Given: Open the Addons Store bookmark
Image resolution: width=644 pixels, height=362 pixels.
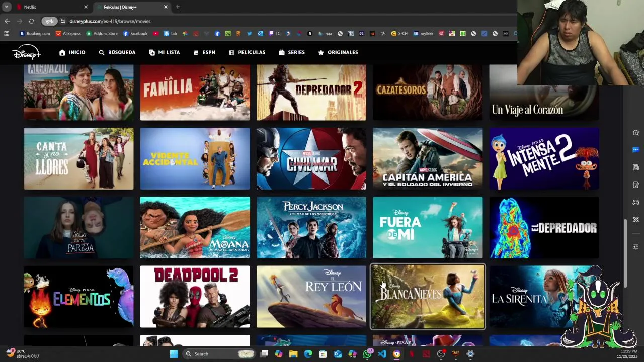Looking at the screenshot, I should coord(102,34).
